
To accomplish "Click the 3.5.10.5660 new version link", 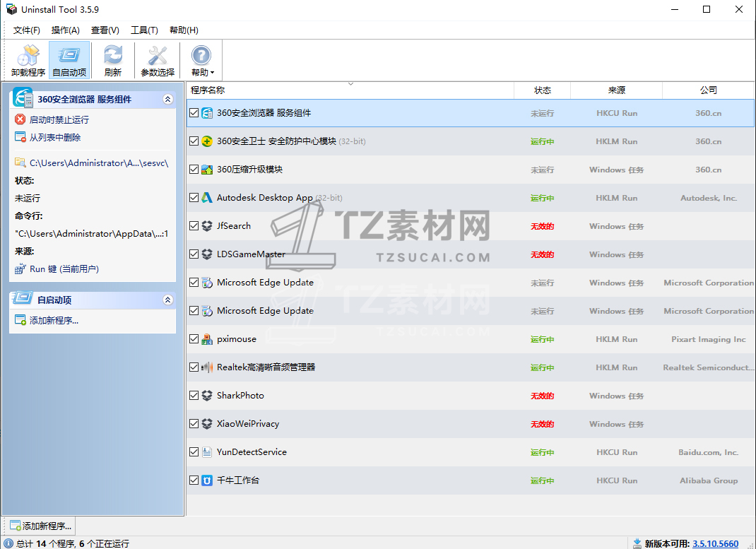I will coord(716,543).
